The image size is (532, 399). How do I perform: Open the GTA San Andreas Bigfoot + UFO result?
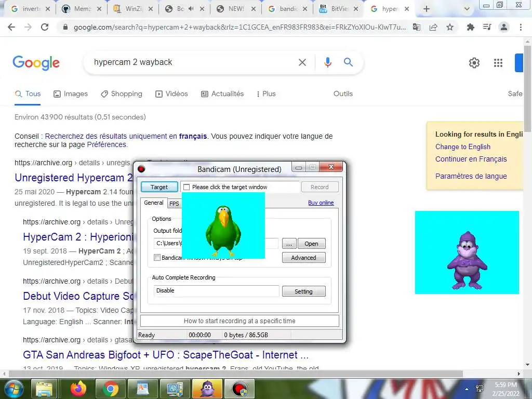point(166,354)
